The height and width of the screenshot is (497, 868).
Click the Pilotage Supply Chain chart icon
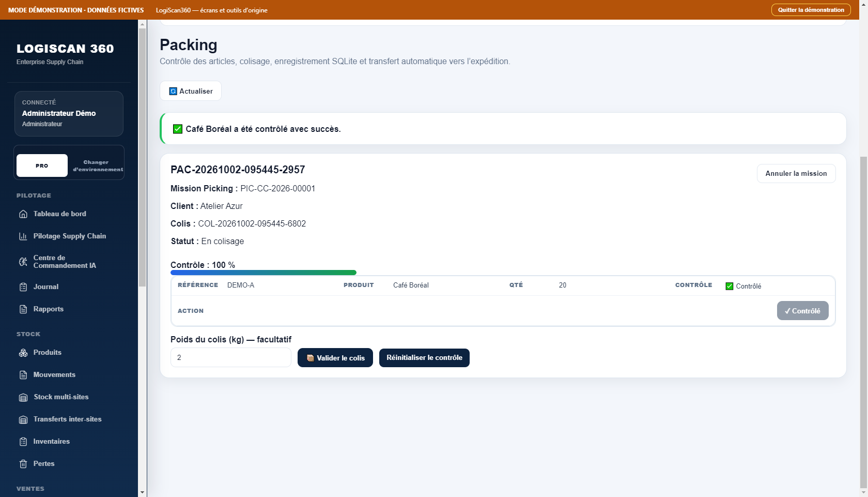click(x=23, y=236)
